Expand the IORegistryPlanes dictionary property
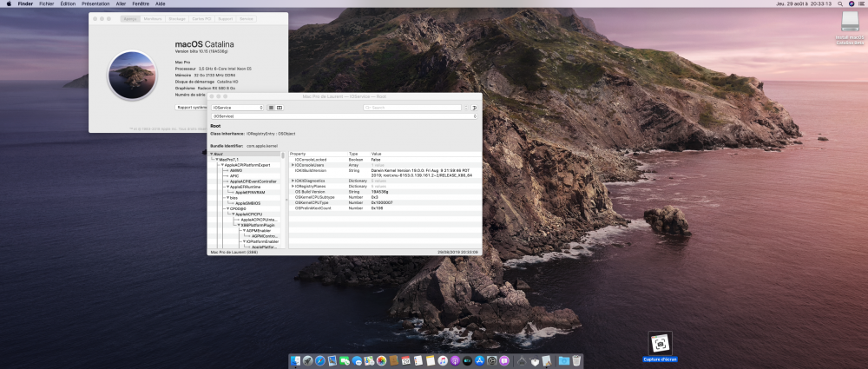 (x=293, y=187)
